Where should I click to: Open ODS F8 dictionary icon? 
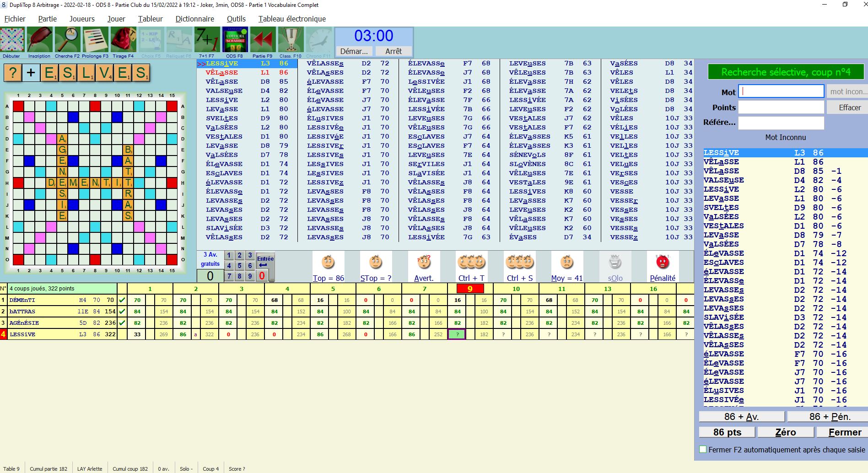click(x=235, y=40)
